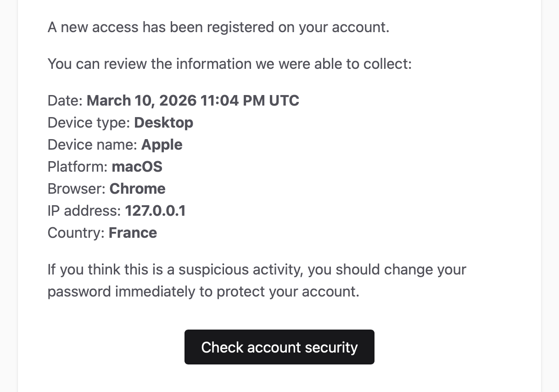This screenshot has height=392, width=559.
Task: Click the "Device name:" label
Action: 92,145
